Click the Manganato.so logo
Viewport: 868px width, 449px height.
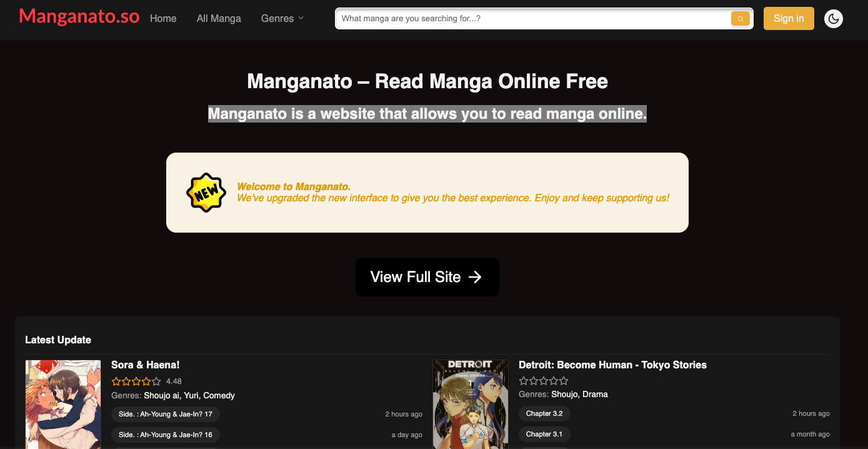[x=79, y=17]
